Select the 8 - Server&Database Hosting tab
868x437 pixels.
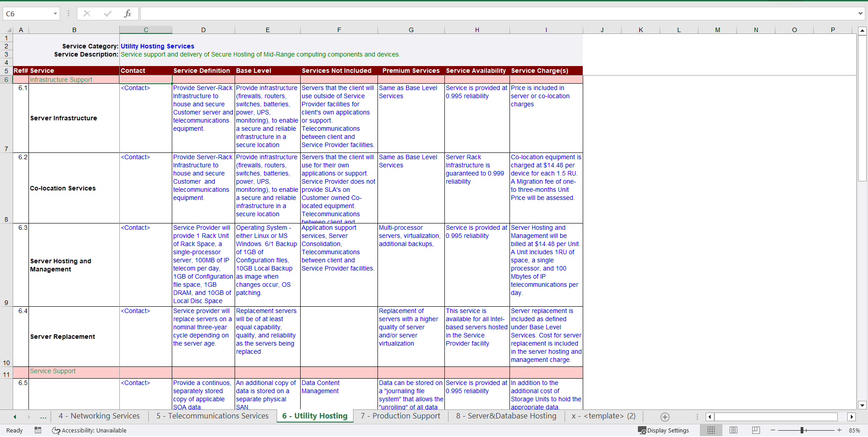point(506,416)
